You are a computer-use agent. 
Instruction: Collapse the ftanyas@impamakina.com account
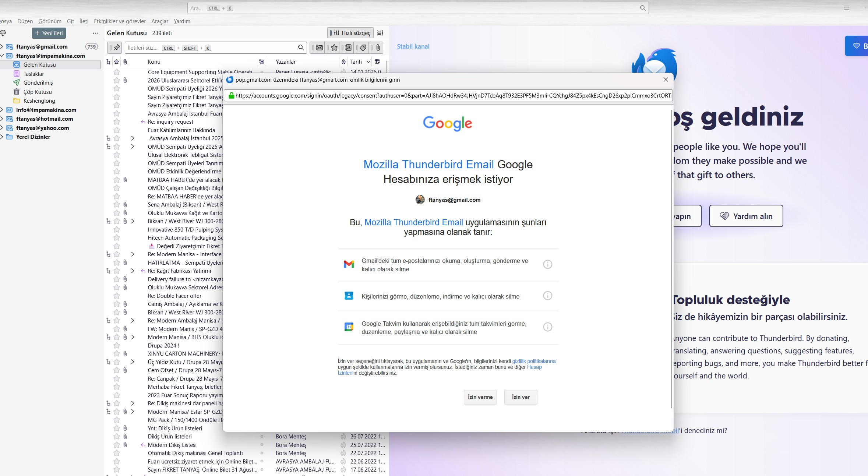[x=2, y=56]
